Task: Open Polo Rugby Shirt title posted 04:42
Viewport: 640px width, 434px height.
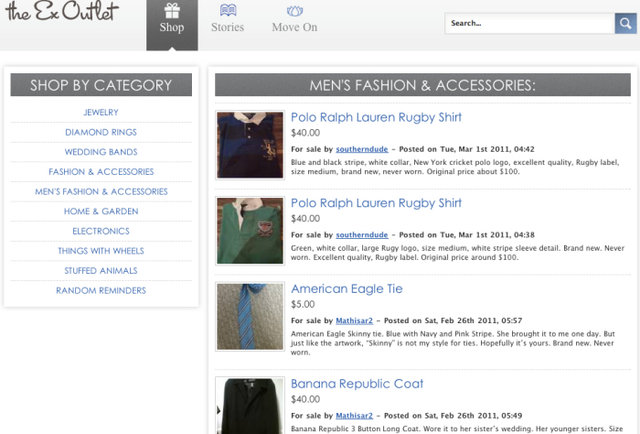Action: click(x=376, y=118)
